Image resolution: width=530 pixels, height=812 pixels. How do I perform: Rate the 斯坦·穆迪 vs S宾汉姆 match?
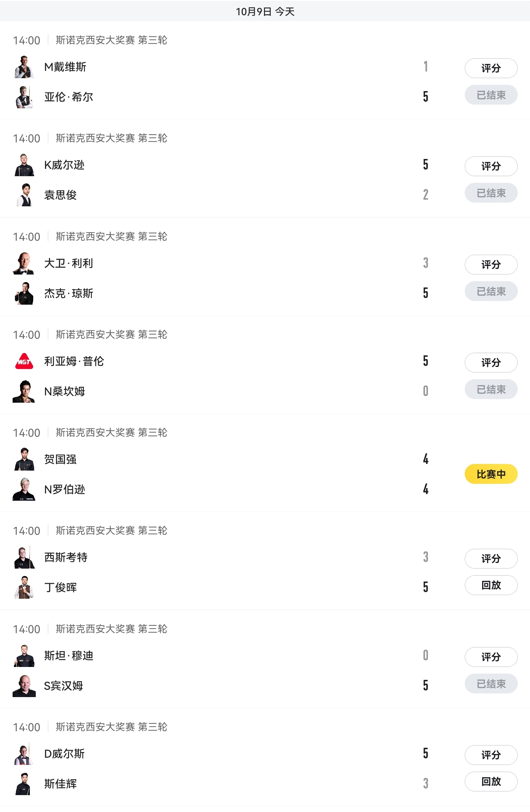coord(491,657)
